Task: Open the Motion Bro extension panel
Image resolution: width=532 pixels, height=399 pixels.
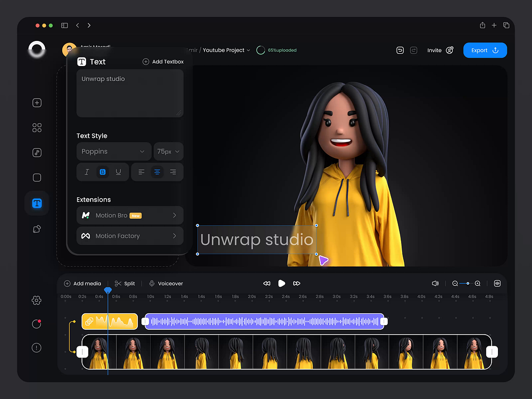Action: point(130,215)
